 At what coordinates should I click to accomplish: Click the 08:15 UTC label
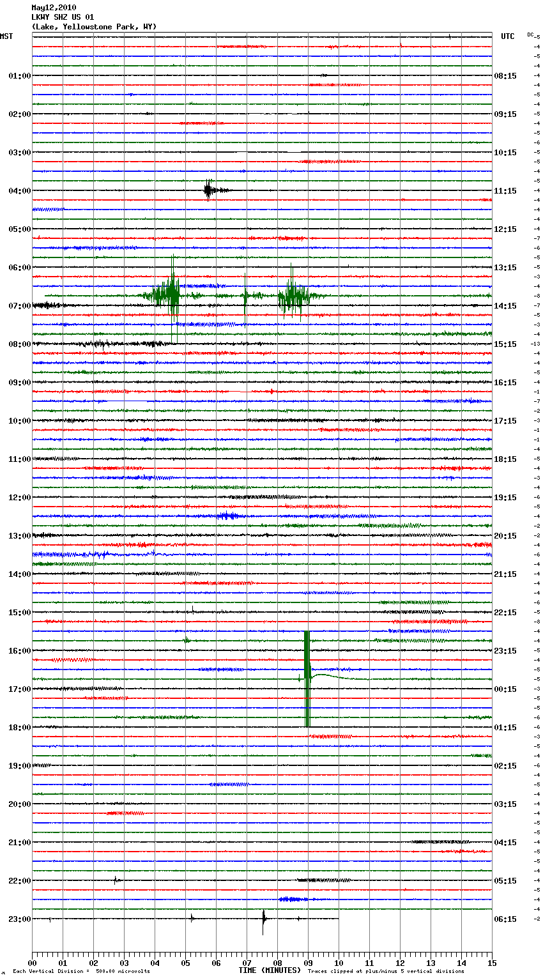[505, 76]
